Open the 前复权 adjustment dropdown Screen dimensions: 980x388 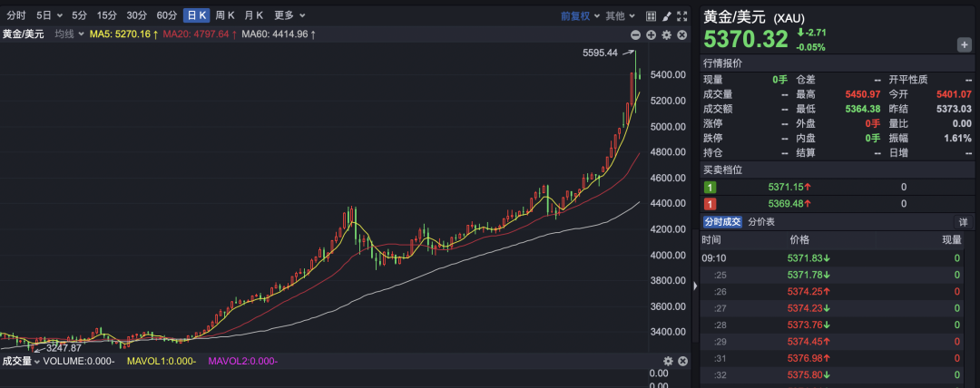point(580,15)
